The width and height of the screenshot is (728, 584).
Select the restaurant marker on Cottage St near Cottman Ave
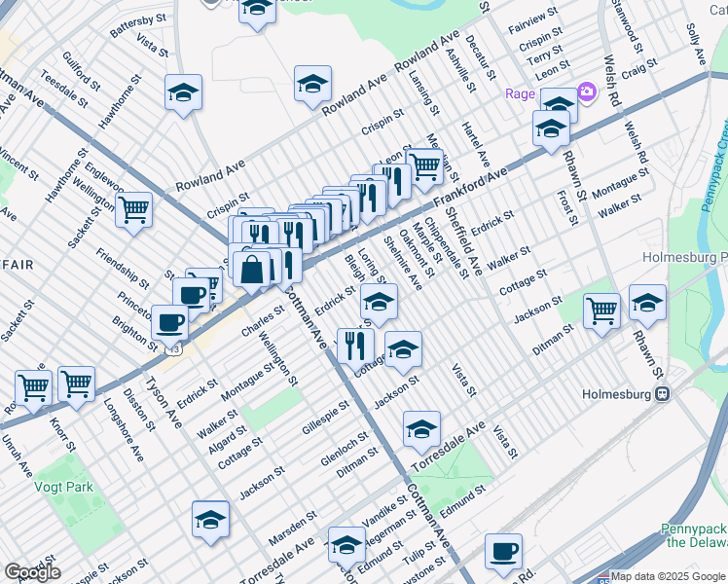(355, 349)
